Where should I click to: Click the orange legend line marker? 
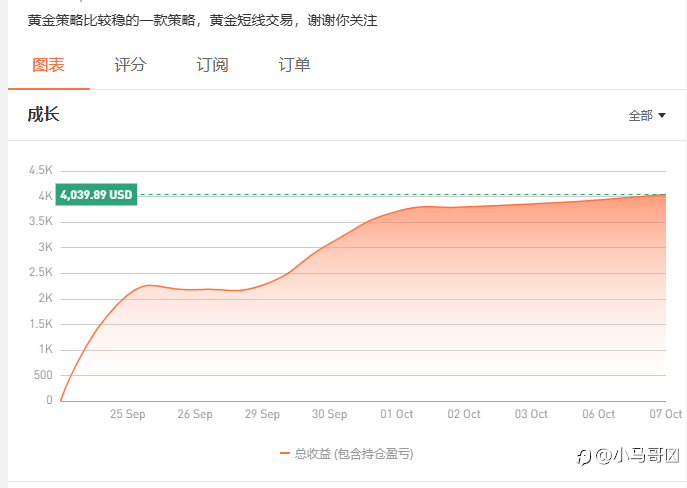[284, 453]
